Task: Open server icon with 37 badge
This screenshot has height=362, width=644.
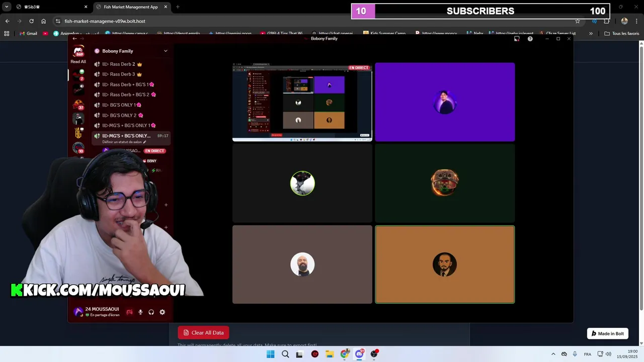Action: click(x=78, y=104)
